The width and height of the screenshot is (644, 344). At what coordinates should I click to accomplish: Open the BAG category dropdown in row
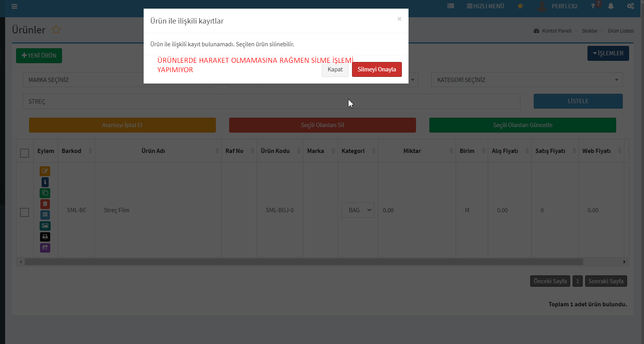pos(358,210)
